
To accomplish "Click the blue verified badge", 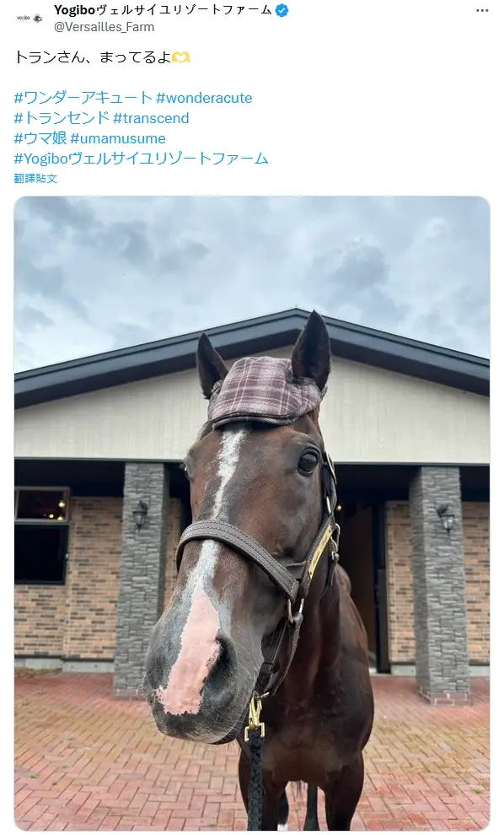I will pos(281,10).
